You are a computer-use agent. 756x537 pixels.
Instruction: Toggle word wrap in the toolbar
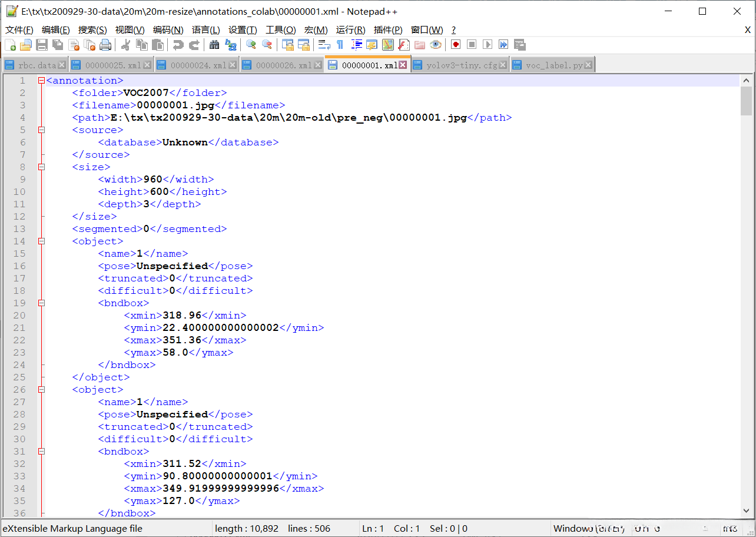click(x=324, y=45)
